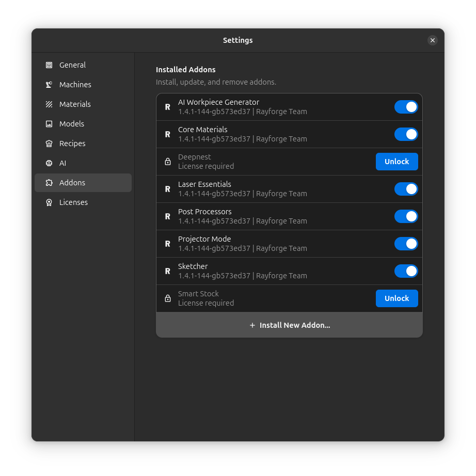Turn off the Projector Mode switch
The image size is (476, 476).
pyautogui.click(x=406, y=243)
